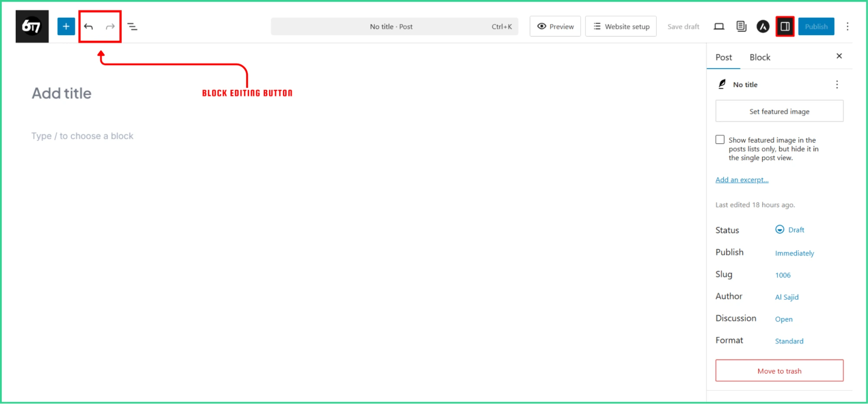Screen dimensions: 868x404
Task: Click the No title text in sidebar
Action: click(745, 85)
